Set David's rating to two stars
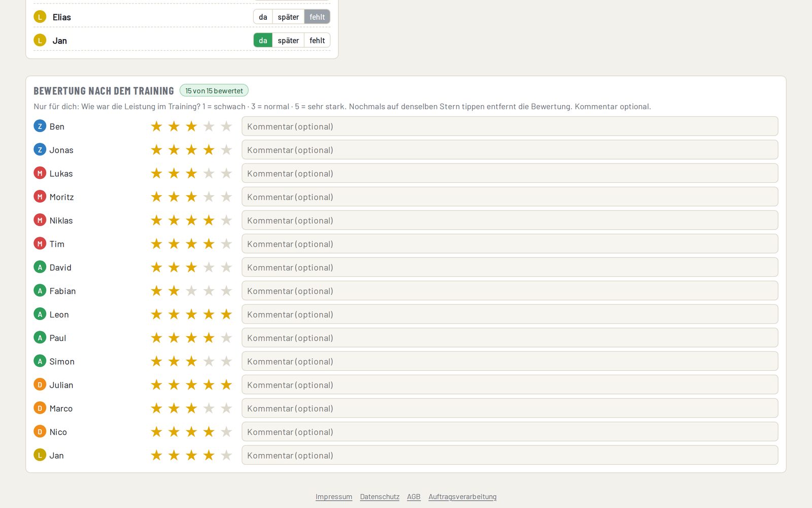Image resolution: width=812 pixels, height=508 pixels. [174, 267]
